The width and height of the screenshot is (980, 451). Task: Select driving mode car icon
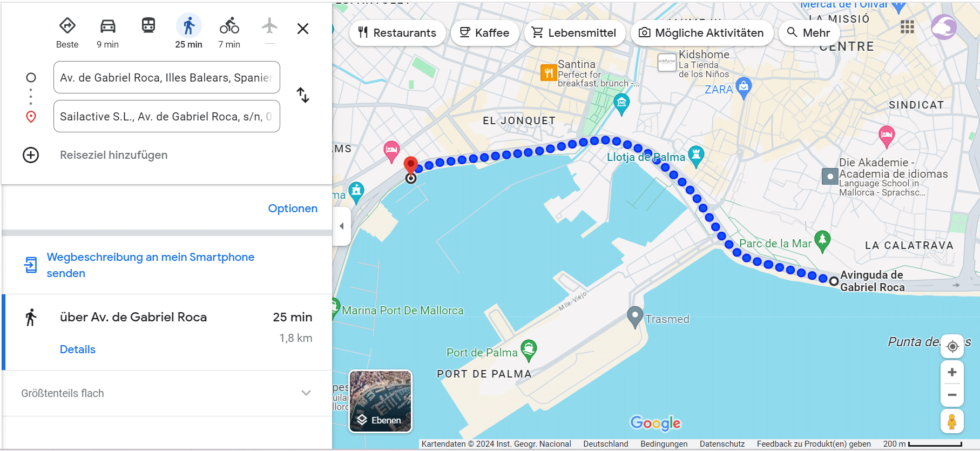point(108,26)
